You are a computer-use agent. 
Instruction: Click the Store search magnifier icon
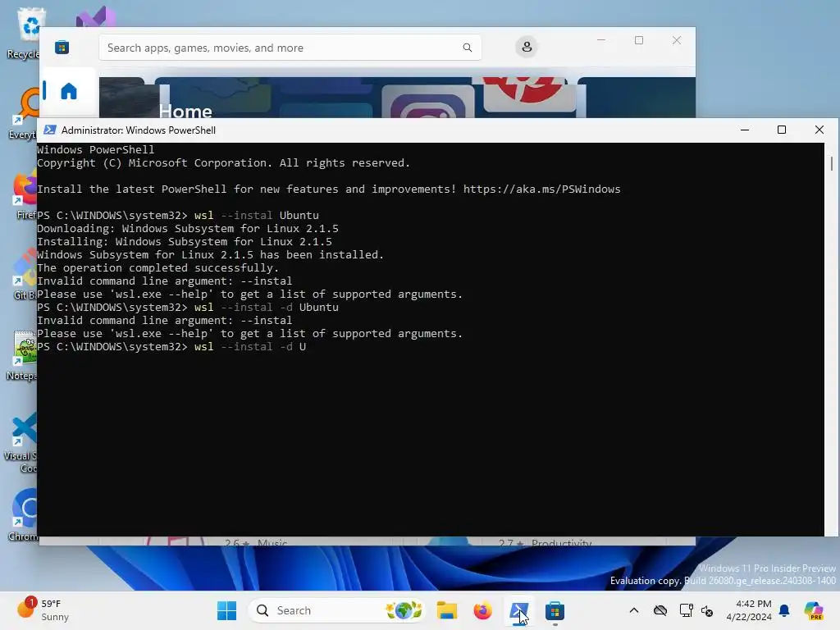click(x=467, y=48)
